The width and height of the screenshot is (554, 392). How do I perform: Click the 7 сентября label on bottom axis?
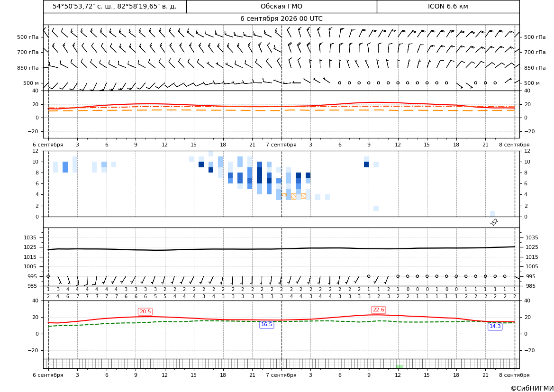tap(281, 375)
